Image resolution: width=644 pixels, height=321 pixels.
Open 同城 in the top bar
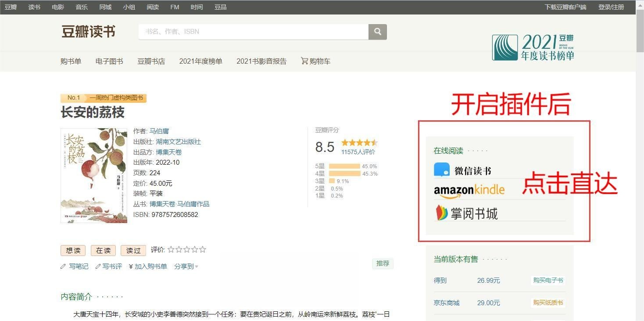(x=105, y=7)
